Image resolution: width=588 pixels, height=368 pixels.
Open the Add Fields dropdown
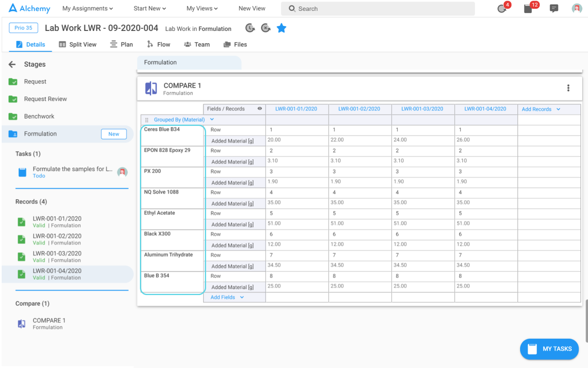pyautogui.click(x=227, y=297)
